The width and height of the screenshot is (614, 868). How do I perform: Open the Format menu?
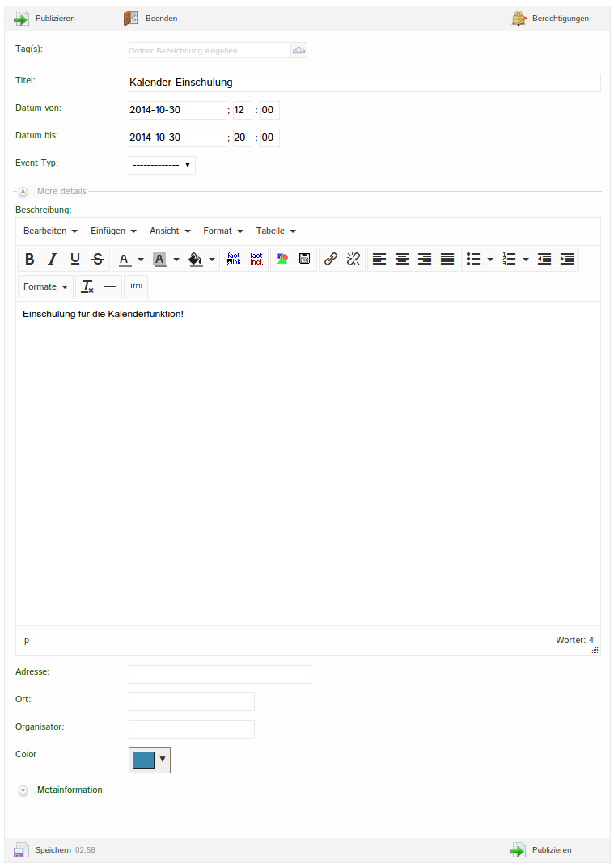pos(223,231)
